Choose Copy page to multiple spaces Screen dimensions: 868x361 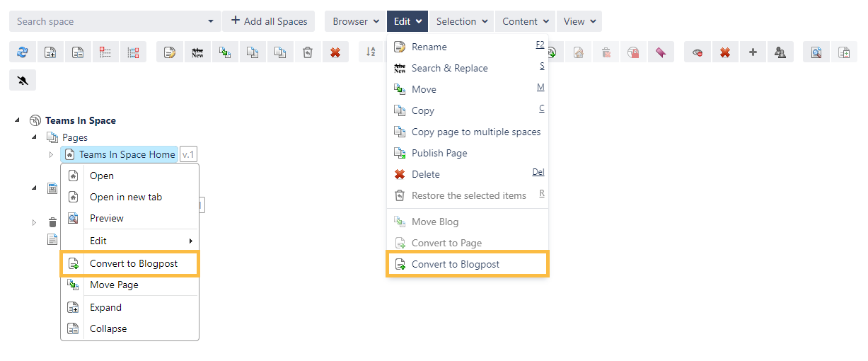click(x=475, y=132)
